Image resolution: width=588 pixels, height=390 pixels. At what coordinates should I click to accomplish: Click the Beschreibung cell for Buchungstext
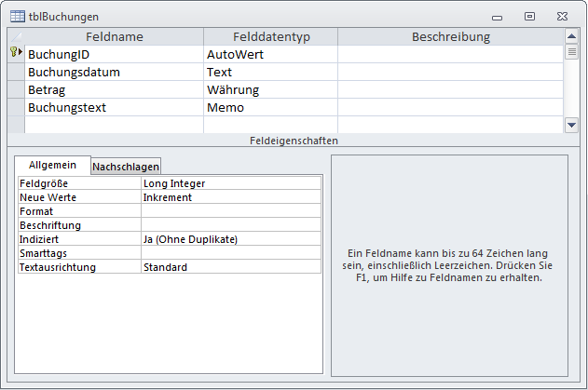click(450, 107)
